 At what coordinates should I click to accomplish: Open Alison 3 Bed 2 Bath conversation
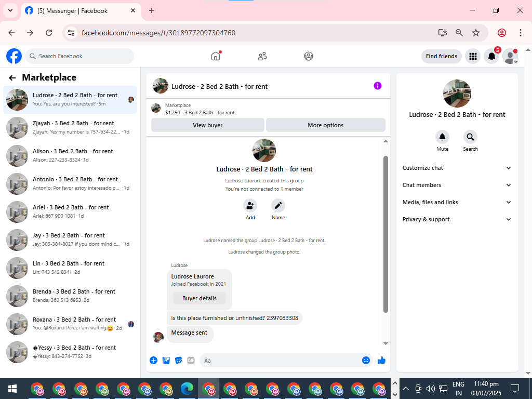pyautogui.click(x=70, y=156)
